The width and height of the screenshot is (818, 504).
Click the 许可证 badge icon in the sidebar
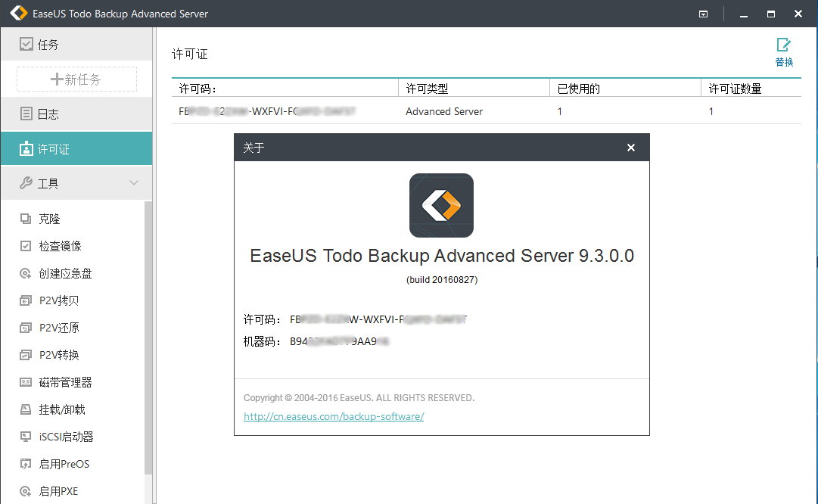click(26, 148)
